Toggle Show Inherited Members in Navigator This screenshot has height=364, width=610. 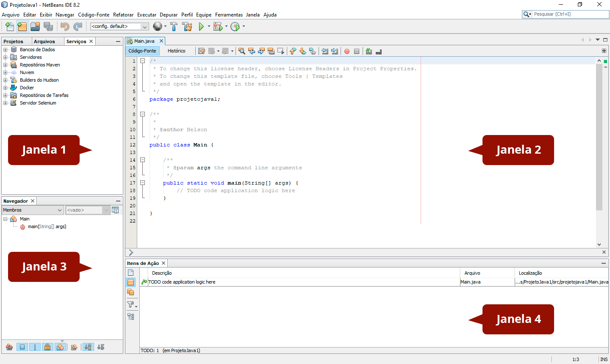(9, 347)
